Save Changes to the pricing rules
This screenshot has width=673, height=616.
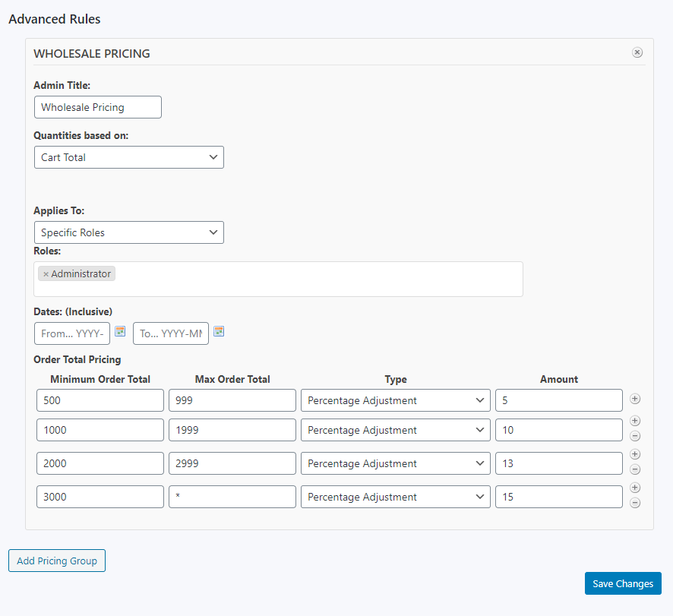(623, 583)
